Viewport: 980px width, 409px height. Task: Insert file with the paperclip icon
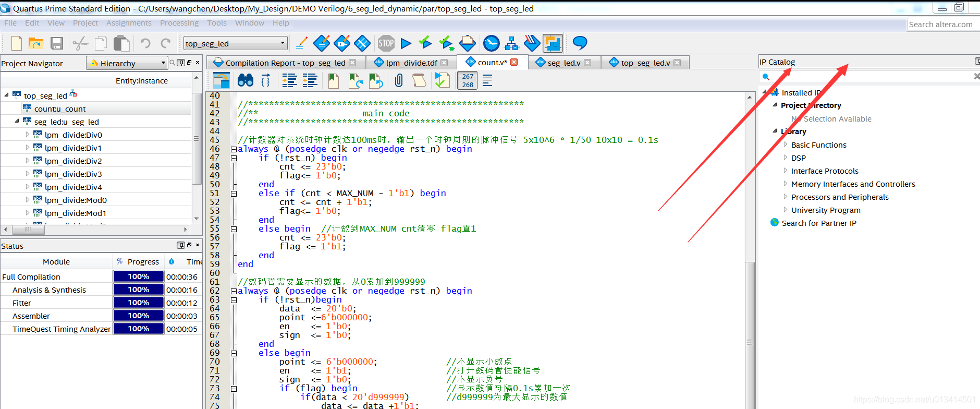pyautogui.click(x=399, y=80)
